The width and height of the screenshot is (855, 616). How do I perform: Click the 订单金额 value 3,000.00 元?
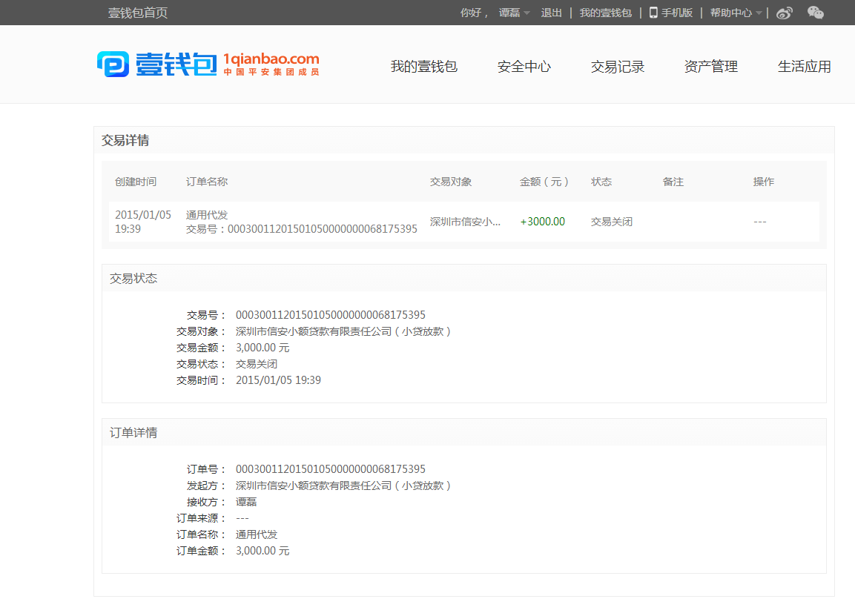click(263, 551)
